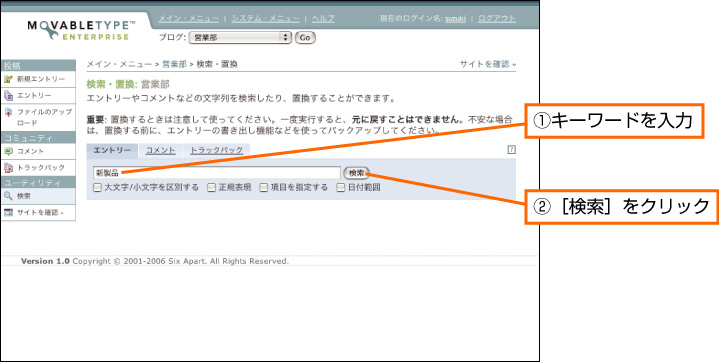Check the 項目を指定する option

click(x=264, y=187)
